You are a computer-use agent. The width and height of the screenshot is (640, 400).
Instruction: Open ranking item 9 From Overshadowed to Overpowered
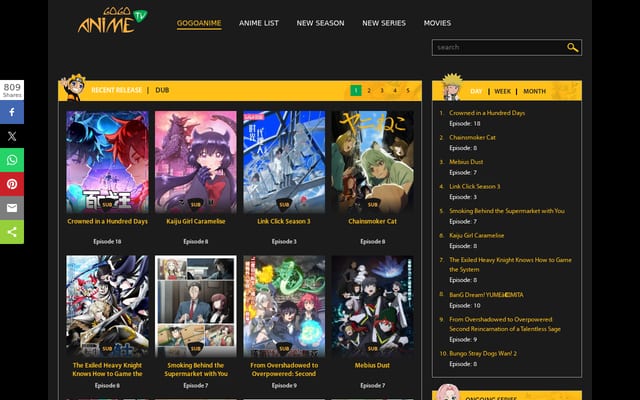point(505,324)
